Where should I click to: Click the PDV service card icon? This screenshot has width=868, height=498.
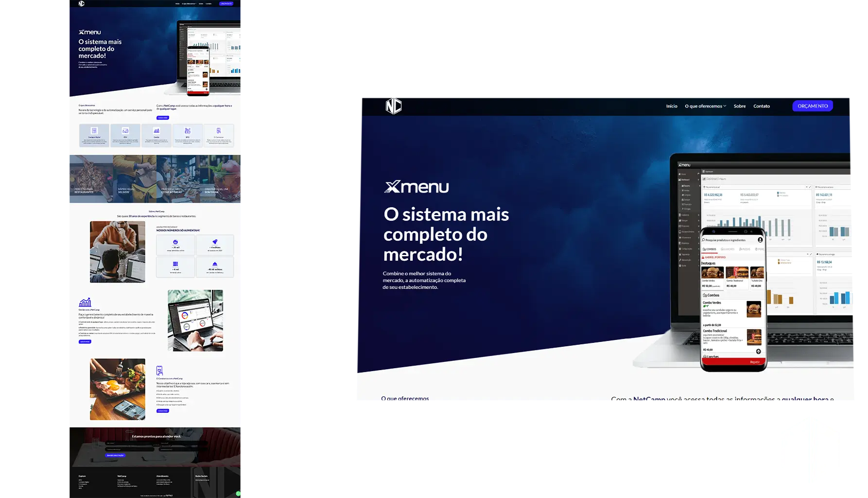(x=125, y=131)
